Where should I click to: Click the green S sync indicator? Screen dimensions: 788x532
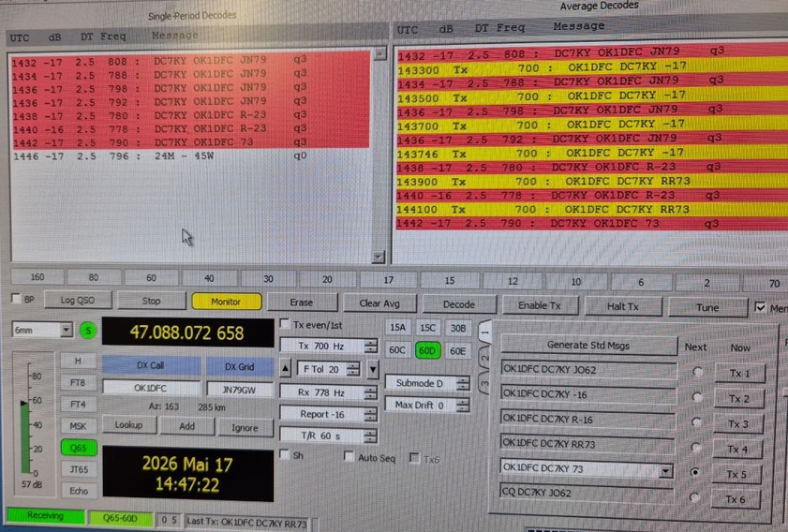pos(88,331)
